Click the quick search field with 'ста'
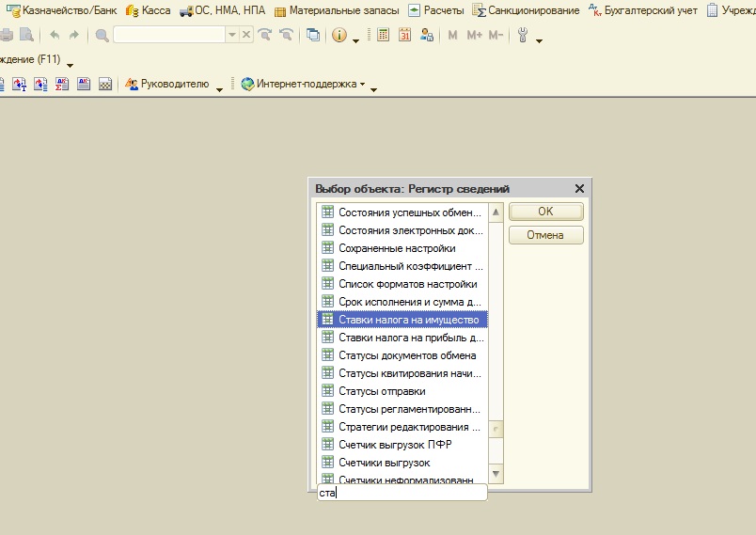 coord(402,493)
